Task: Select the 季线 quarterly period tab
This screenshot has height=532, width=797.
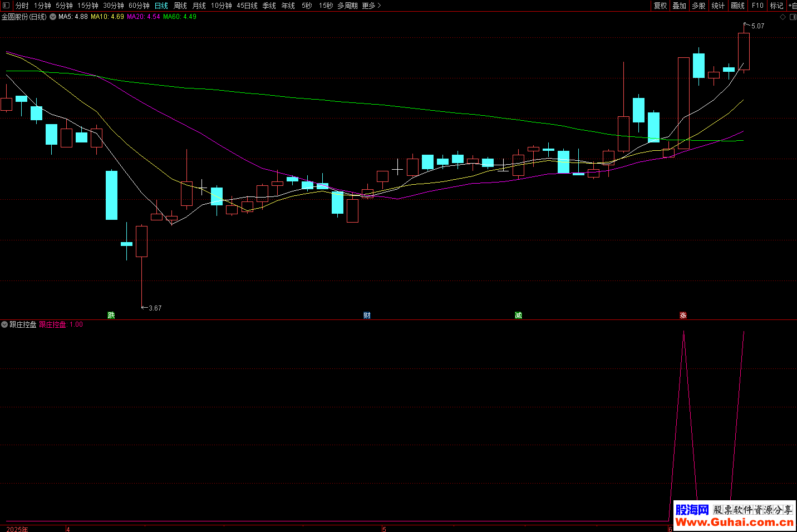Action: pos(269,6)
